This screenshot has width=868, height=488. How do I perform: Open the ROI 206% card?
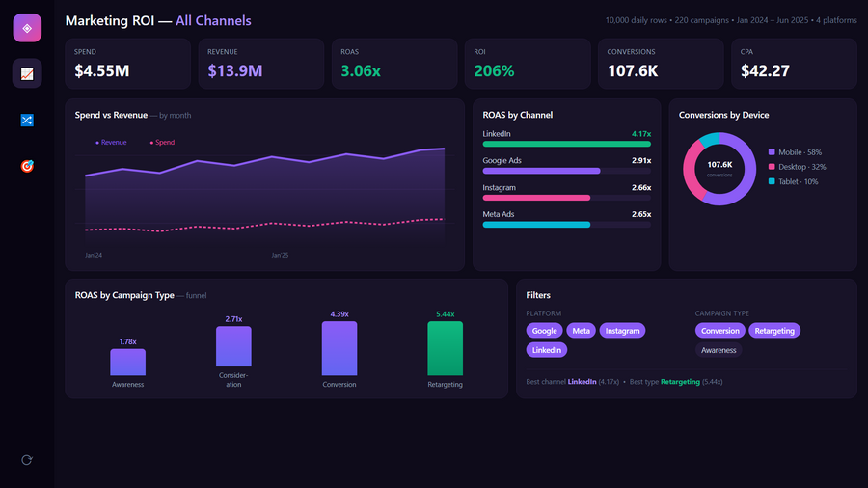[528, 64]
